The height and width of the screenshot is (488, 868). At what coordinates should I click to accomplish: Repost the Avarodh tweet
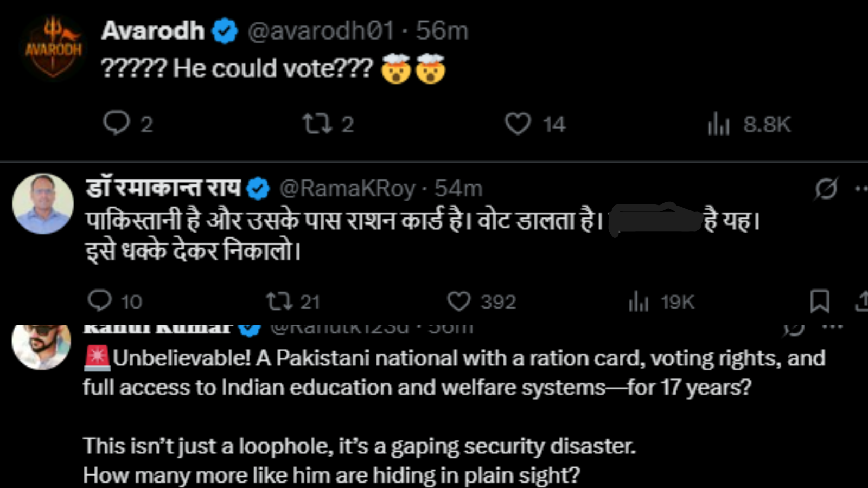317,124
